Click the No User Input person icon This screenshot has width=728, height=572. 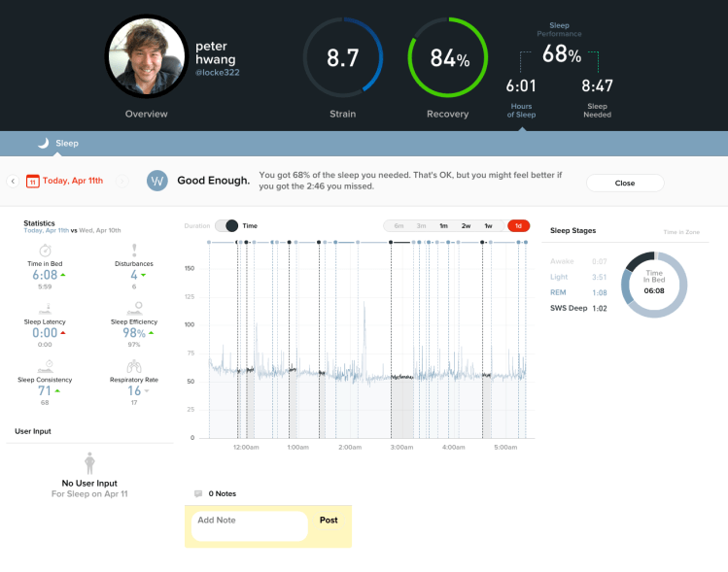pos(90,463)
